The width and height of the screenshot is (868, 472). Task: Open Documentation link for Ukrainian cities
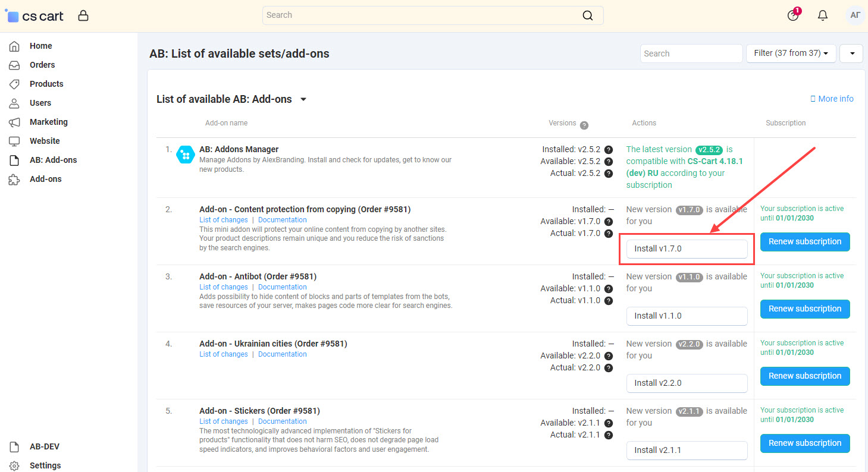click(283, 354)
